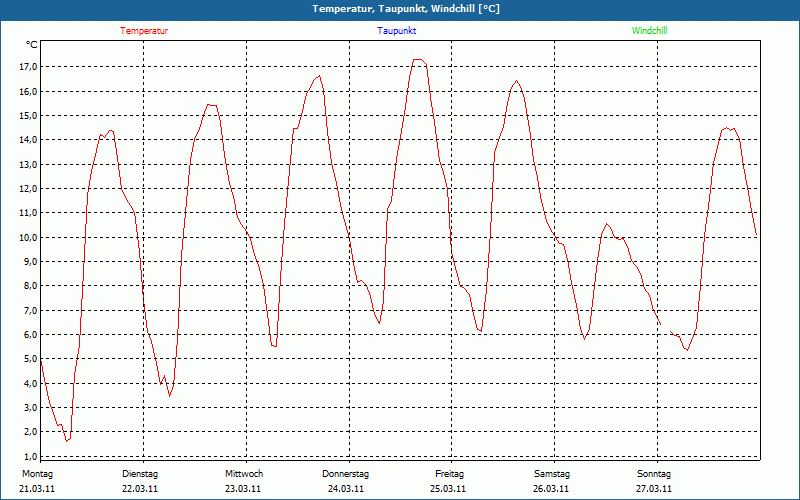Click the Samstag day label

point(552,474)
